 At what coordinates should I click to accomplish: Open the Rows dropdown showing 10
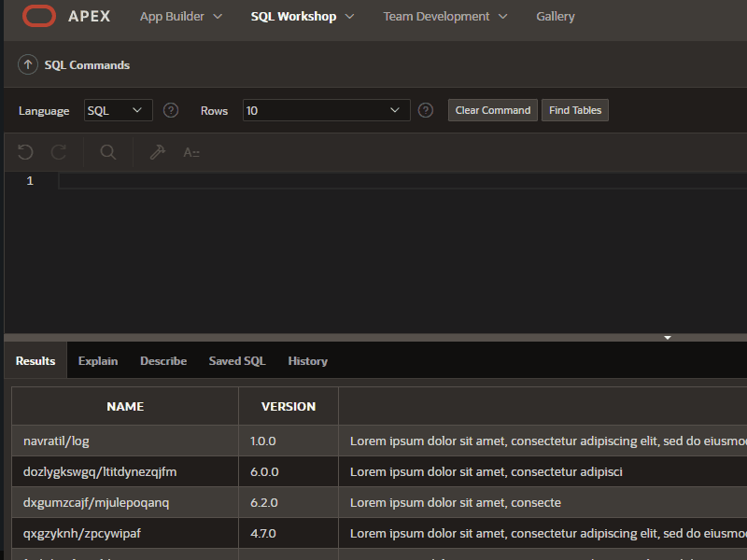click(326, 110)
